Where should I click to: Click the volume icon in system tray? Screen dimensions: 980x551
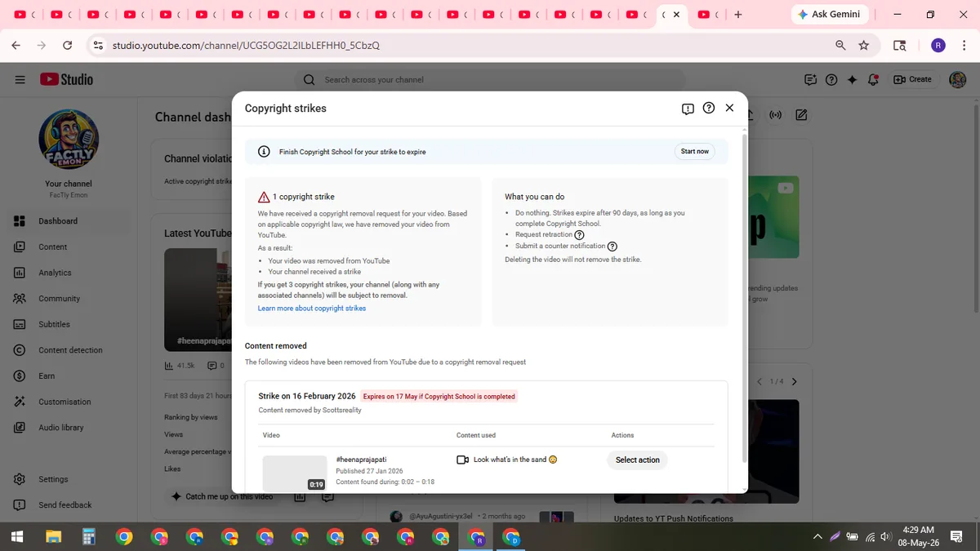click(885, 536)
